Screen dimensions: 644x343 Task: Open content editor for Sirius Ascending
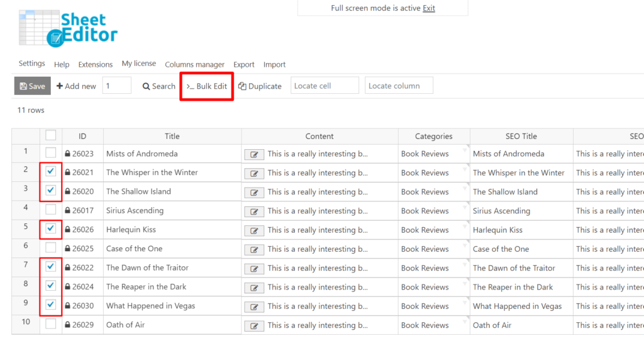254,211
